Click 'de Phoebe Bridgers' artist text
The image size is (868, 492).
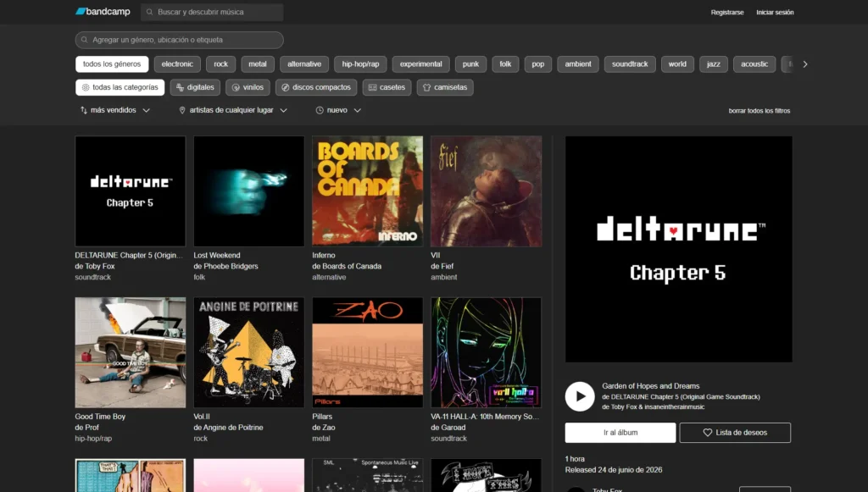[225, 266]
